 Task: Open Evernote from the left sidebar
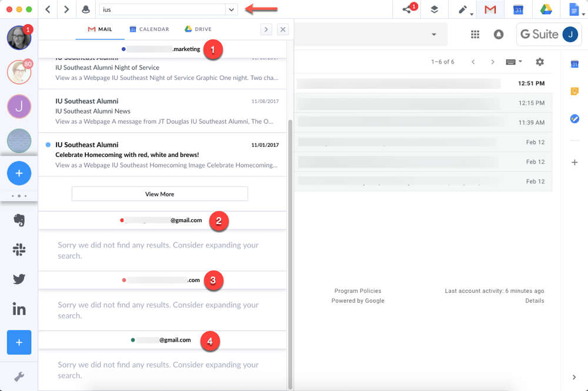(19, 220)
